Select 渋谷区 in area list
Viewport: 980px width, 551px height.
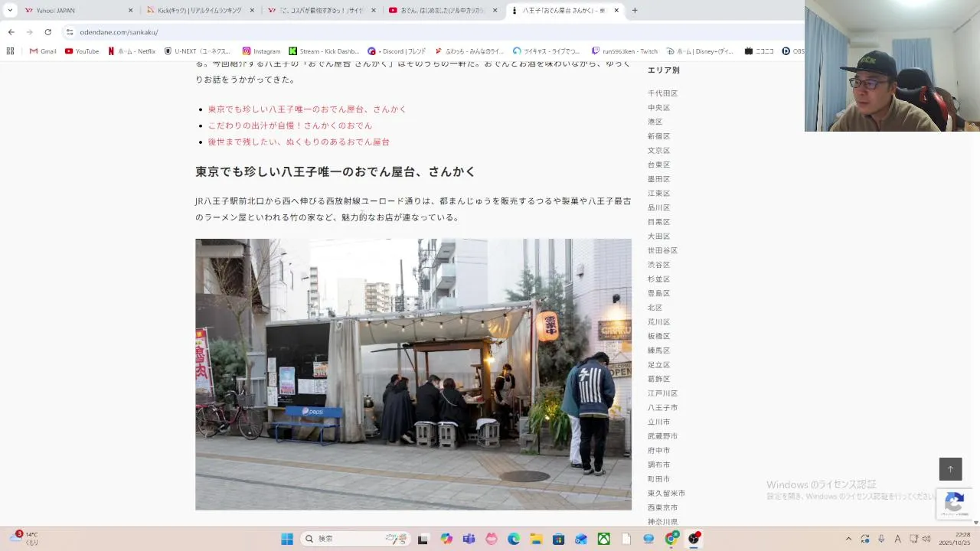pyautogui.click(x=658, y=265)
